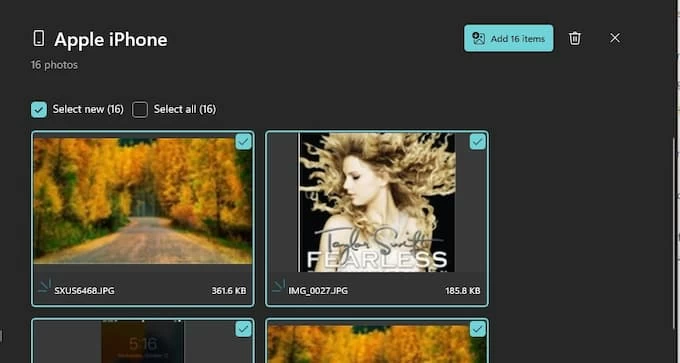Image resolution: width=680 pixels, height=363 pixels.
Task: Untick the lock screen photo checkbox
Action: [x=243, y=329]
